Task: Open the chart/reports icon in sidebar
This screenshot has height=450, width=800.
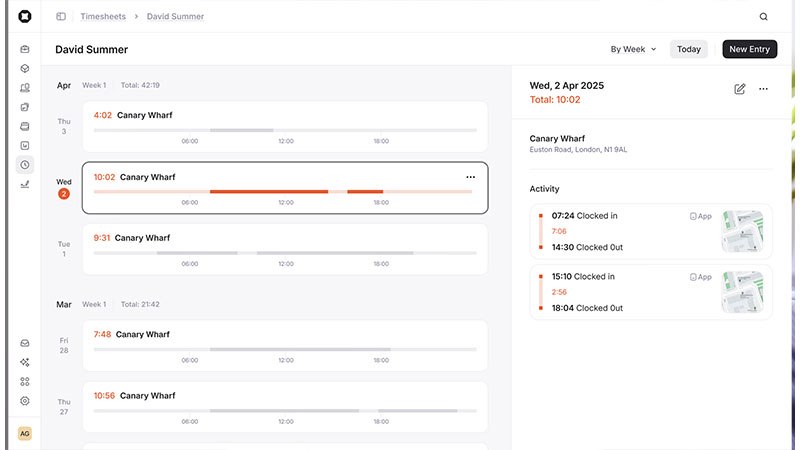Action: (x=24, y=184)
